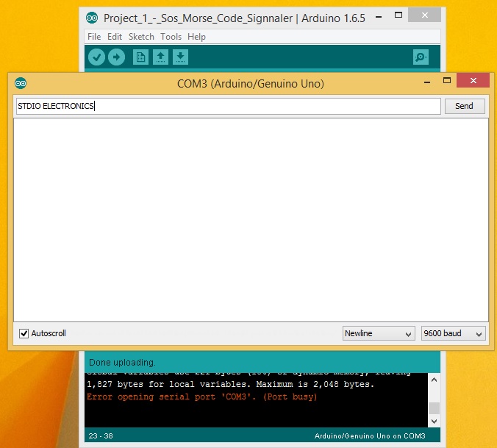The height and width of the screenshot is (448, 497).
Task: Maximize the Arduino IDE window
Action: [398, 15]
